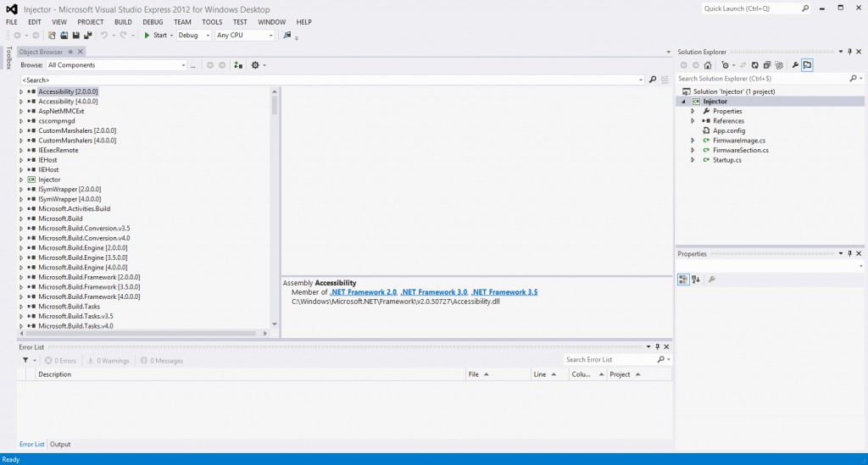
Task: Select App.config in Solution Explorer
Action: click(728, 131)
